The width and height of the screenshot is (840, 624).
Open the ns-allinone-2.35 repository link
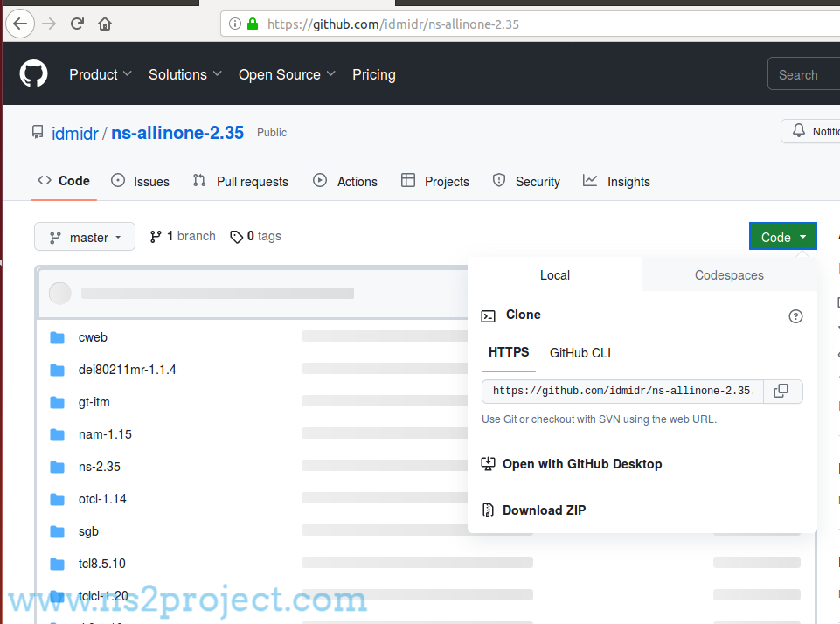pyautogui.click(x=177, y=133)
